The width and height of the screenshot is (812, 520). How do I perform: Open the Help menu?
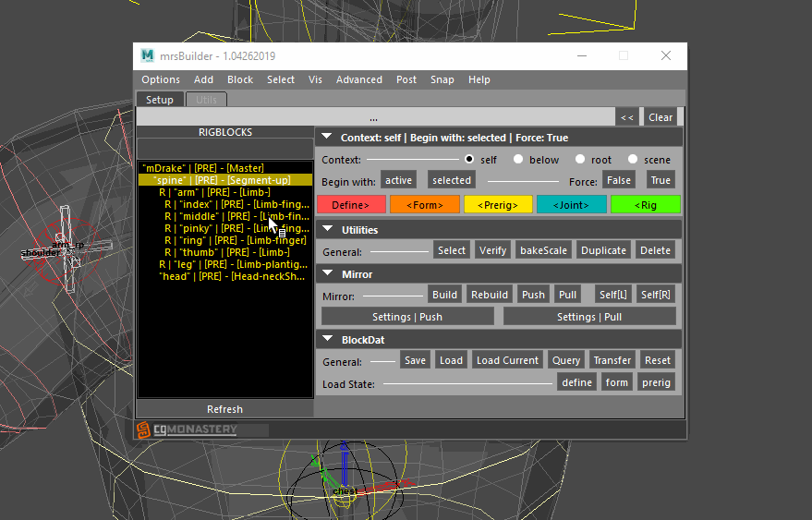coord(479,79)
